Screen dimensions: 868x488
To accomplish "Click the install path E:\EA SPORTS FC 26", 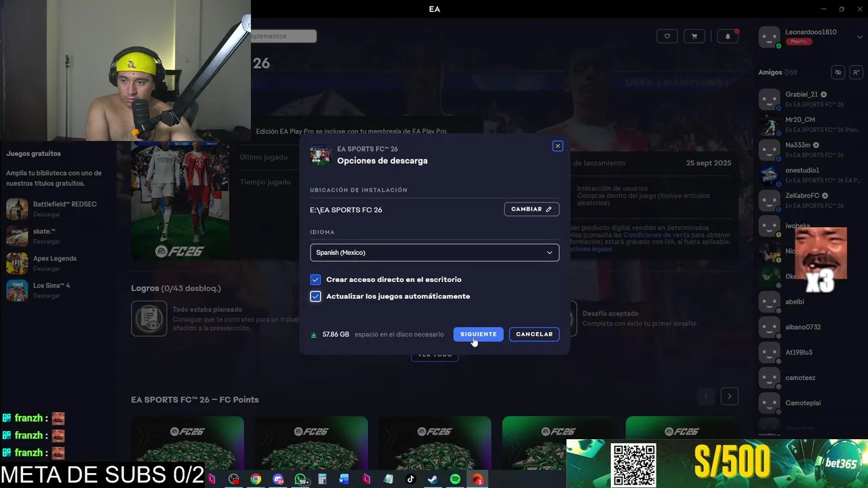I will [346, 210].
